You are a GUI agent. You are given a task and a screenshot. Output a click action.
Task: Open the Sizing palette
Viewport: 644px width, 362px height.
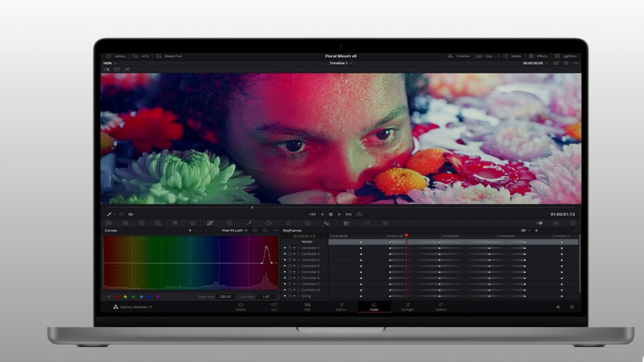pos(366,223)
